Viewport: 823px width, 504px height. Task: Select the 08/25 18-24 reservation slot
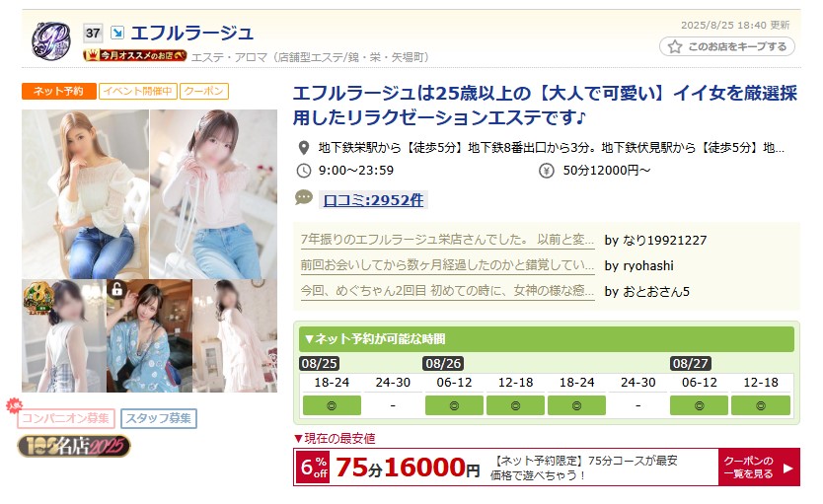pyautogui.click(x=332, y=405)
